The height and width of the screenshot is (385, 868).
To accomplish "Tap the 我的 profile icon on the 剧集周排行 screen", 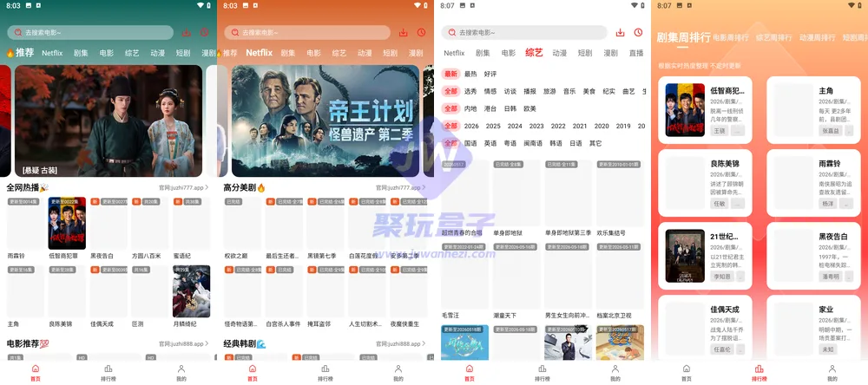I will point(832,369).
